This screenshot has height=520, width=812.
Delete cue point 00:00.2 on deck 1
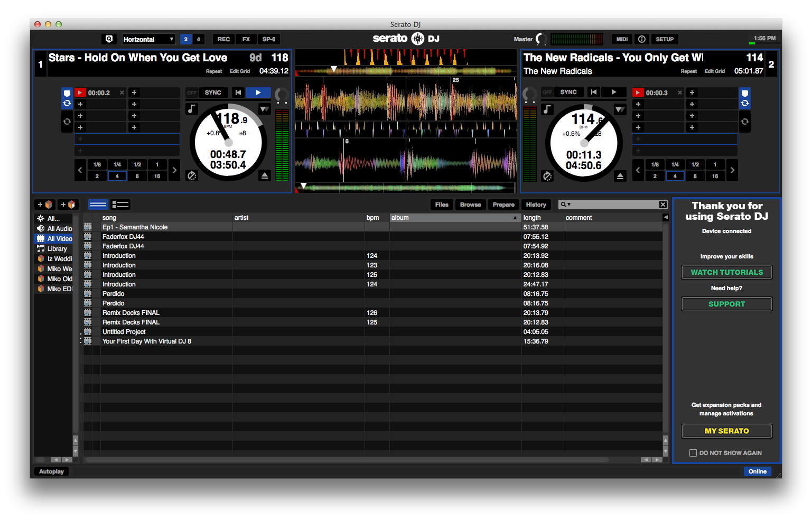pyautogui.click(x=122, y=92)
